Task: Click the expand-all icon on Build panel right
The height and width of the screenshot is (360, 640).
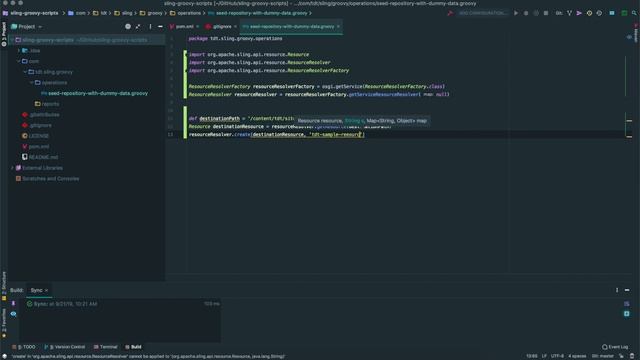Action: (x=627, y=314)
